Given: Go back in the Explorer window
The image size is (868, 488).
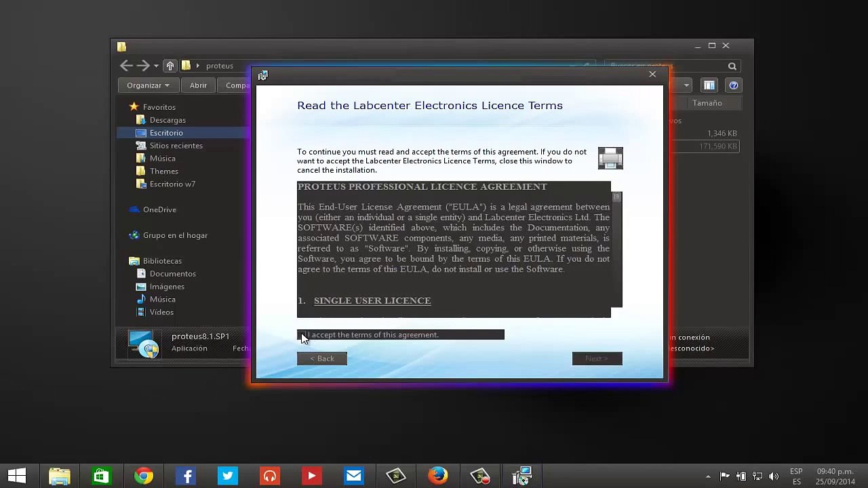Looking at the screenshot, I should [x=126, y=66].
